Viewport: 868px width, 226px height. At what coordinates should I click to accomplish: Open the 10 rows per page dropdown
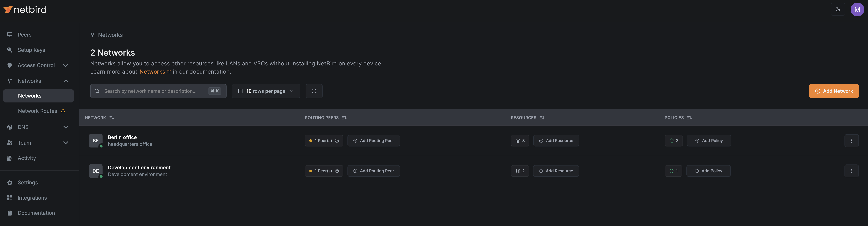click(266, 91)
